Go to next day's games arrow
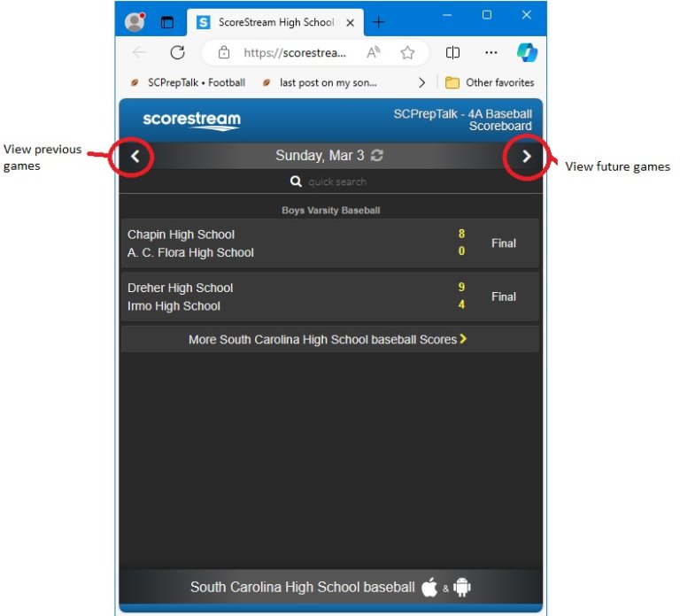The image size is (680, 616). coord(527,156)
